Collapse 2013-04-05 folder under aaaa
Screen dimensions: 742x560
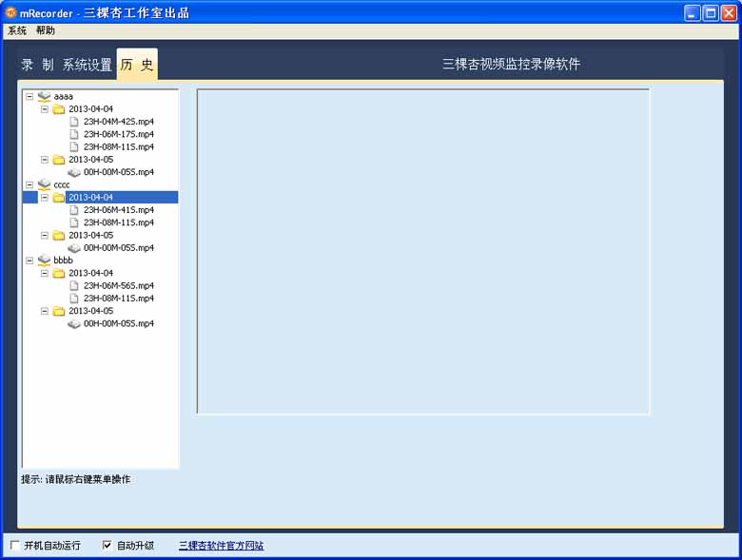coord(45,160)
